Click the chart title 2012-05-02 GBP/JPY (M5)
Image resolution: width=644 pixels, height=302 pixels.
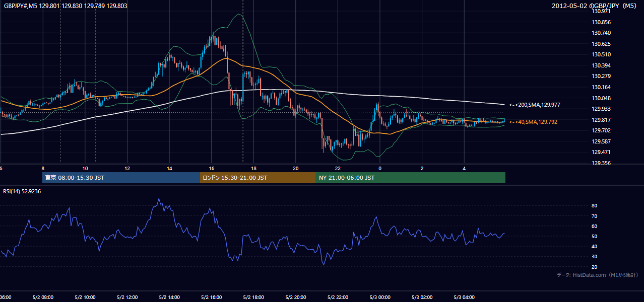click(x=595, y=6)
